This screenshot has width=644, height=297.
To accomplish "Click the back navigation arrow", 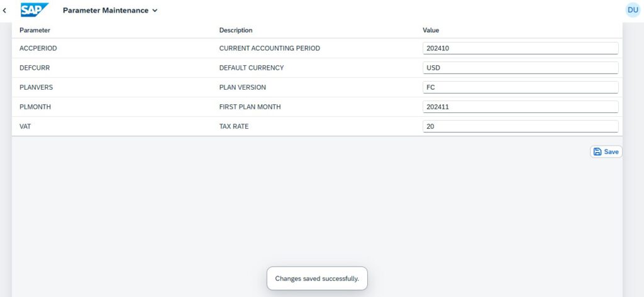I will click(x=5, y=10).
